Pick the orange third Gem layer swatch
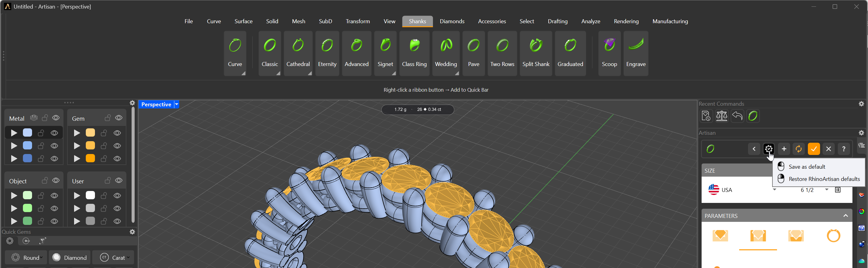The height and width of the screenshot is (268, 868). tap(90, 158)
